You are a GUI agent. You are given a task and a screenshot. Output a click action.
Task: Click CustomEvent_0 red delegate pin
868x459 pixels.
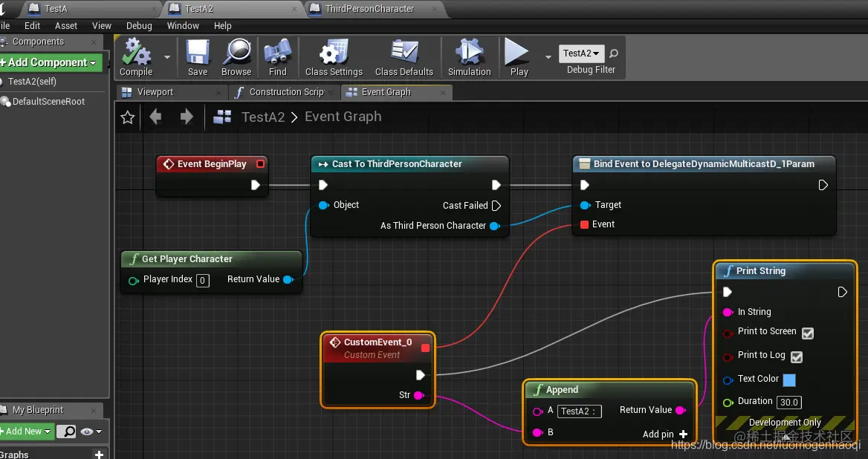point(425,348)
